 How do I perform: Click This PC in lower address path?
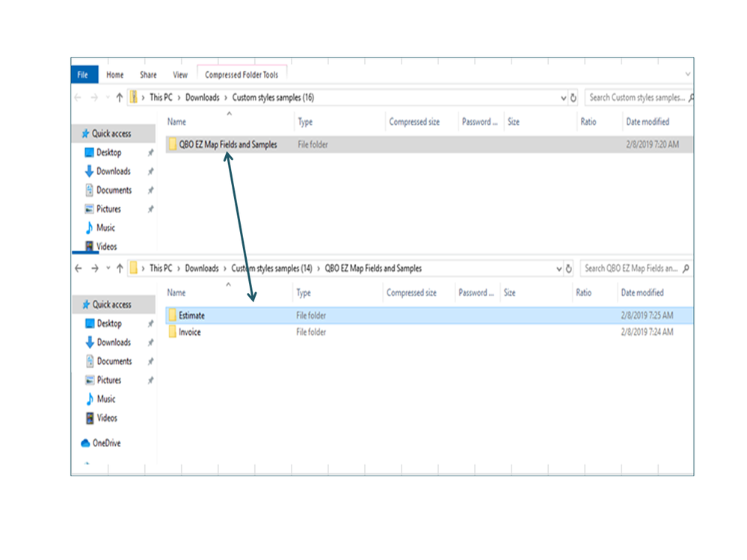[x=161, y=268]
